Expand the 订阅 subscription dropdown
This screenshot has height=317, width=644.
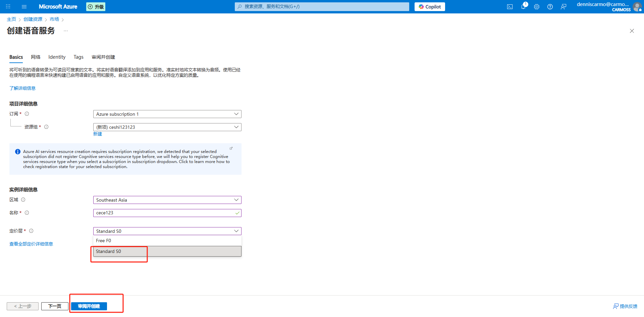(167, 114)
